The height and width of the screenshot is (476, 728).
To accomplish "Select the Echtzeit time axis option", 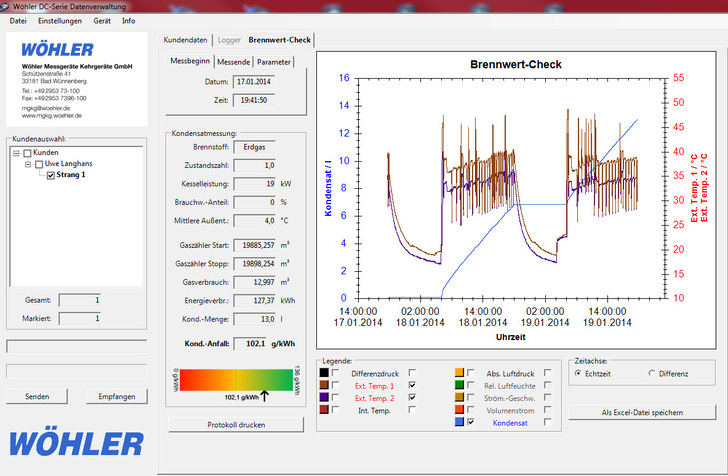I will click(578, 373).
